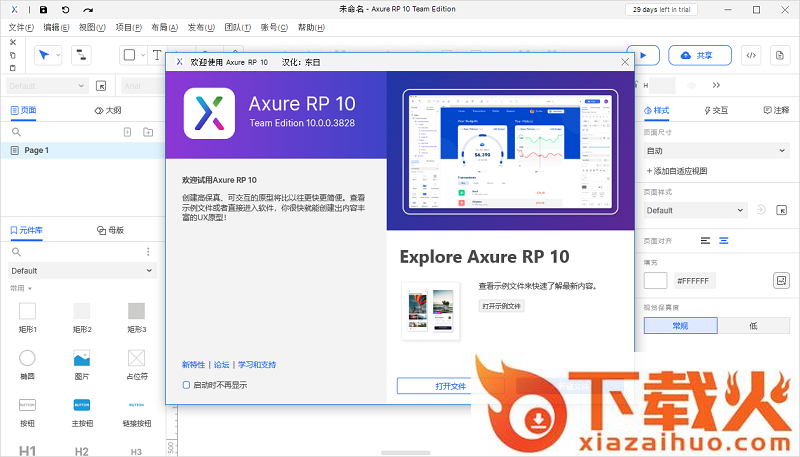Click the 打开文件 button
This screenshot has width=800, height=457.
point(451,386)
